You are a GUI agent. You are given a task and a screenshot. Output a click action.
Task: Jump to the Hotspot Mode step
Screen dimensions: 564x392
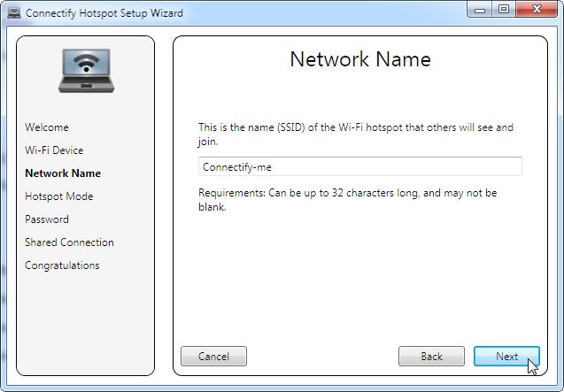pyautogui.click(x=59, y=196)
